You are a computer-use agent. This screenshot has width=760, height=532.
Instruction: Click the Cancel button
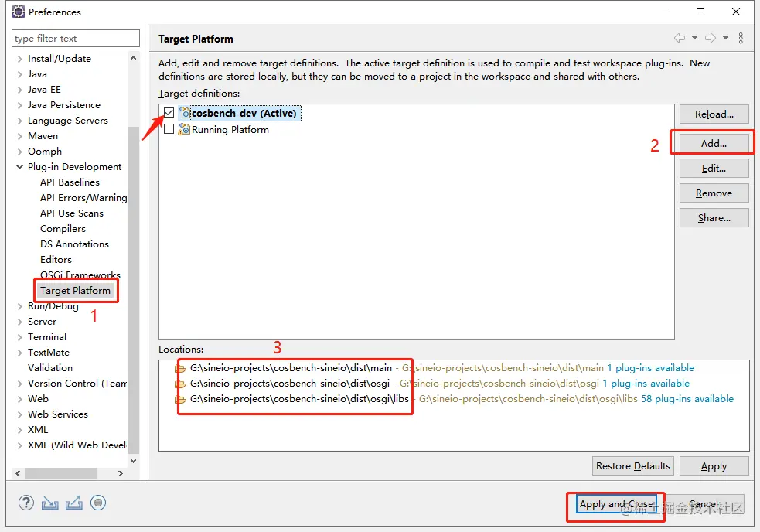point(704,504)
